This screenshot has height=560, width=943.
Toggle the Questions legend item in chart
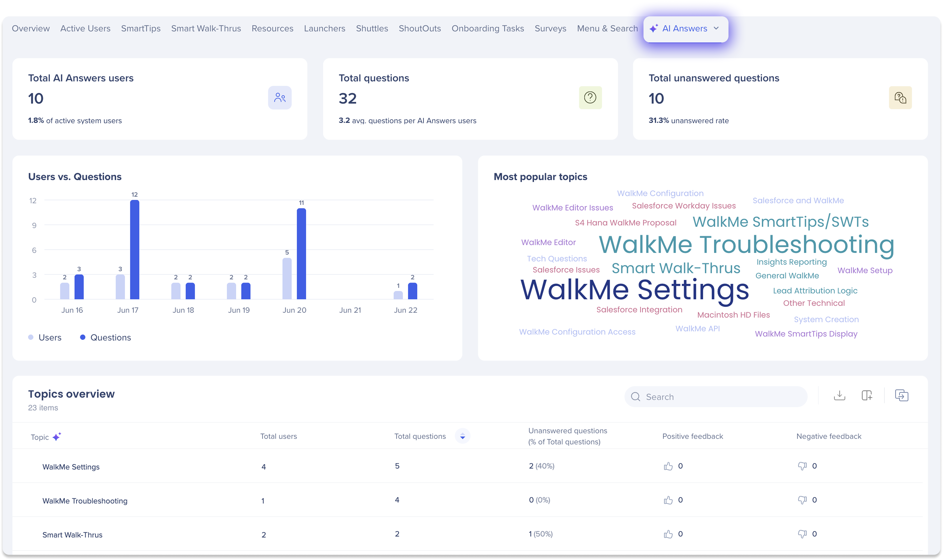pos(105,337)
